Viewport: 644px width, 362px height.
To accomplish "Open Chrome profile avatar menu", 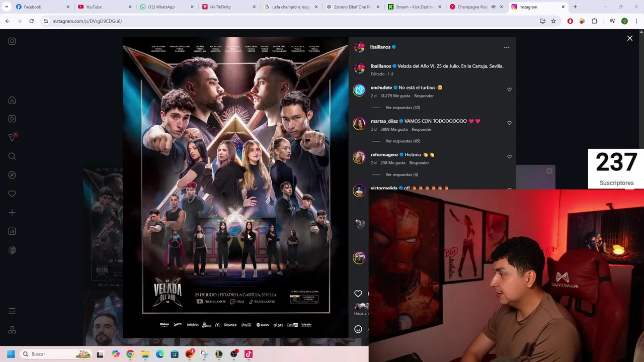I will tap(624, 21).
